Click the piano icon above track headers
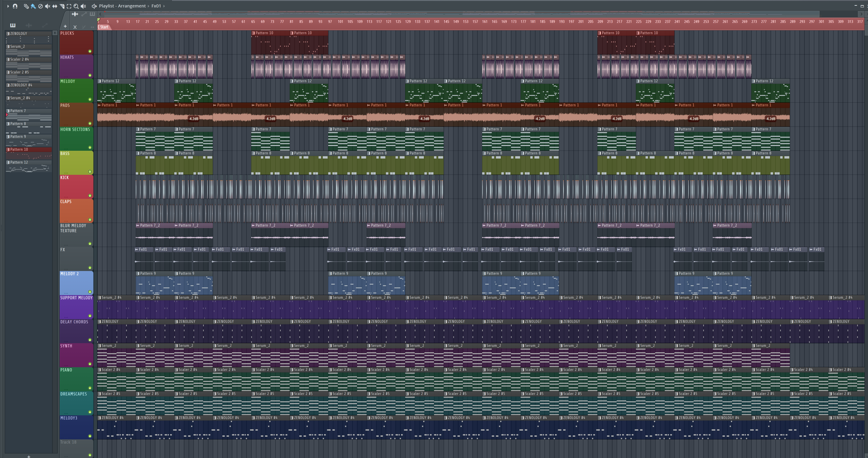This screenshot has height=458, width=868. pos(92,14)
